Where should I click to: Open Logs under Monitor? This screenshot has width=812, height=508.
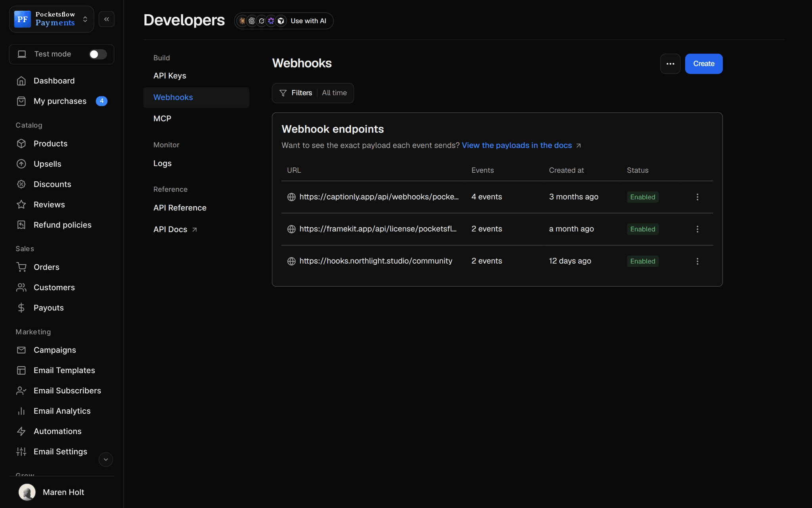[x=163, y=164]
